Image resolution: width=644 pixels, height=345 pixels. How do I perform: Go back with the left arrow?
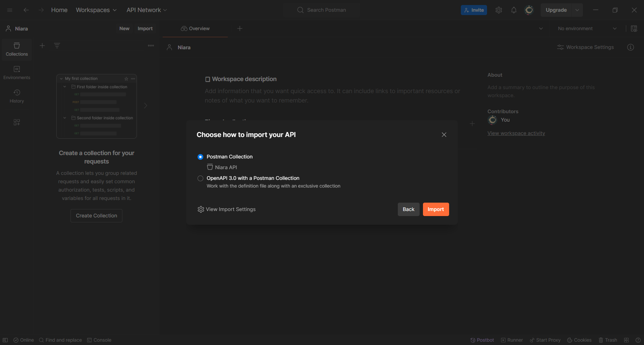click(x=26, y=10)
